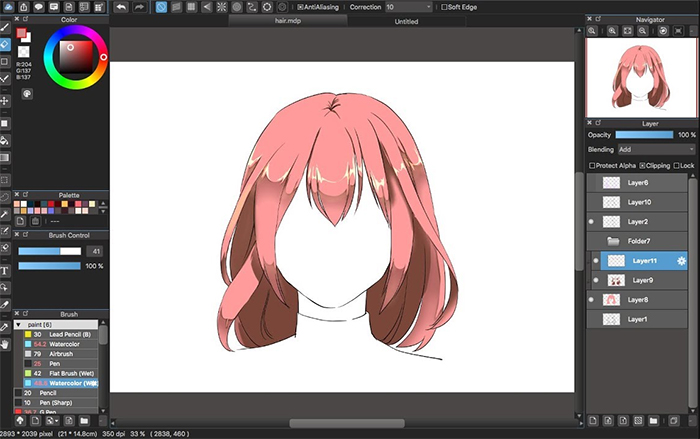This screenshot has height=439, width=700.
Task: Click the Redo arrow button
Action: [139, 7]
